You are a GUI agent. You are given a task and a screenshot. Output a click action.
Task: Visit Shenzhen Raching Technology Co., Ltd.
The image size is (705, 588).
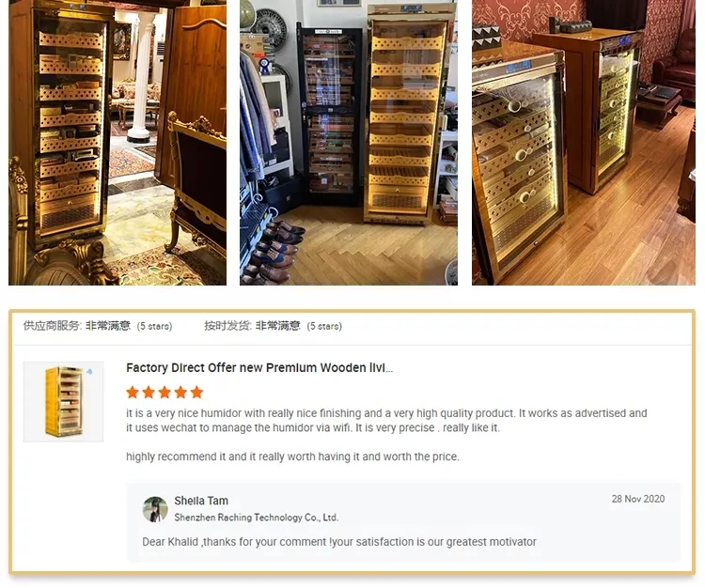[257, 518]
